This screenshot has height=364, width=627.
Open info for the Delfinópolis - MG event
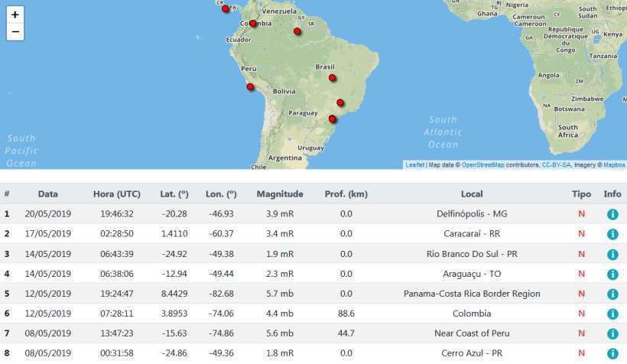pos(612,214)
